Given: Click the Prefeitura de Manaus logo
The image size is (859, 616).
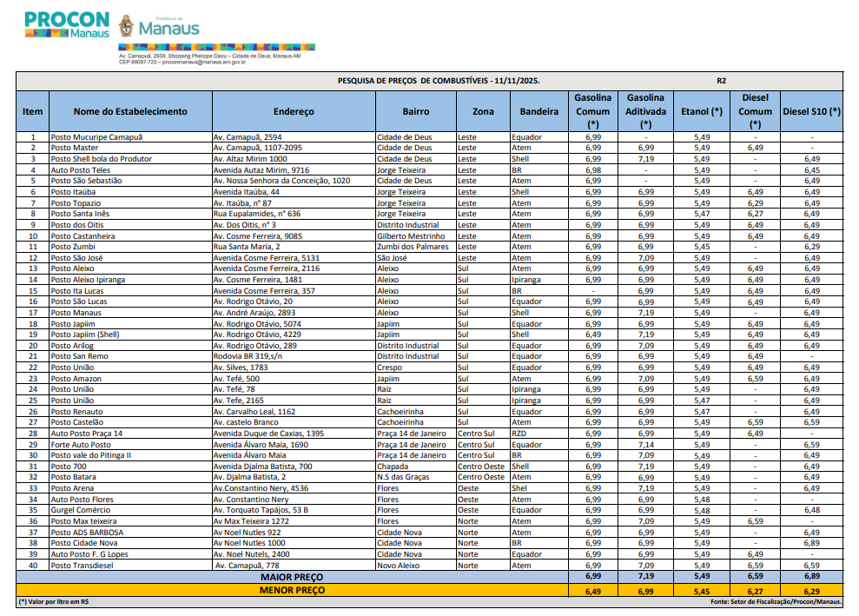Looking at the screenshot, I should (159, 26).
